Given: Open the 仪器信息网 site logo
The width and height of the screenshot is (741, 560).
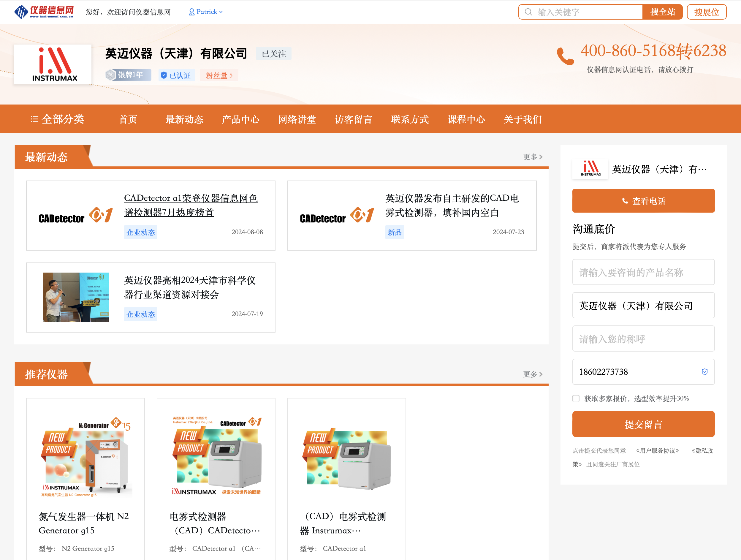Looking at the screenshot, I should 44,12.
